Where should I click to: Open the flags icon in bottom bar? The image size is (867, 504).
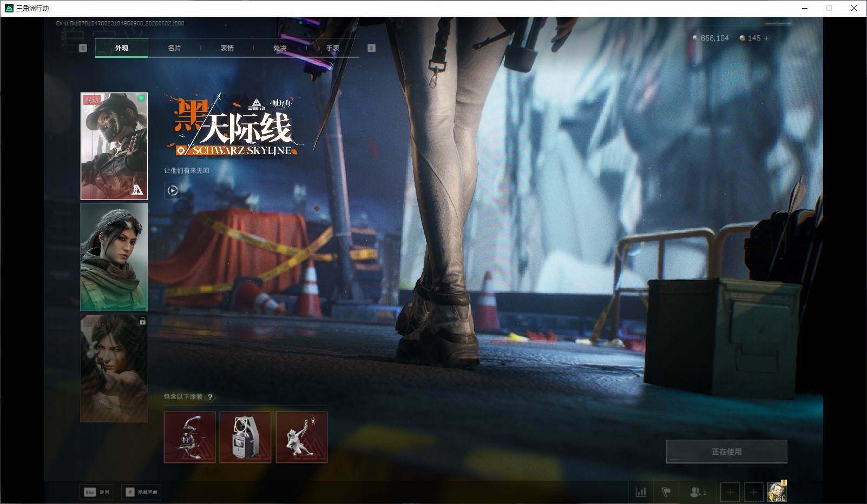[x=666, y=492]
